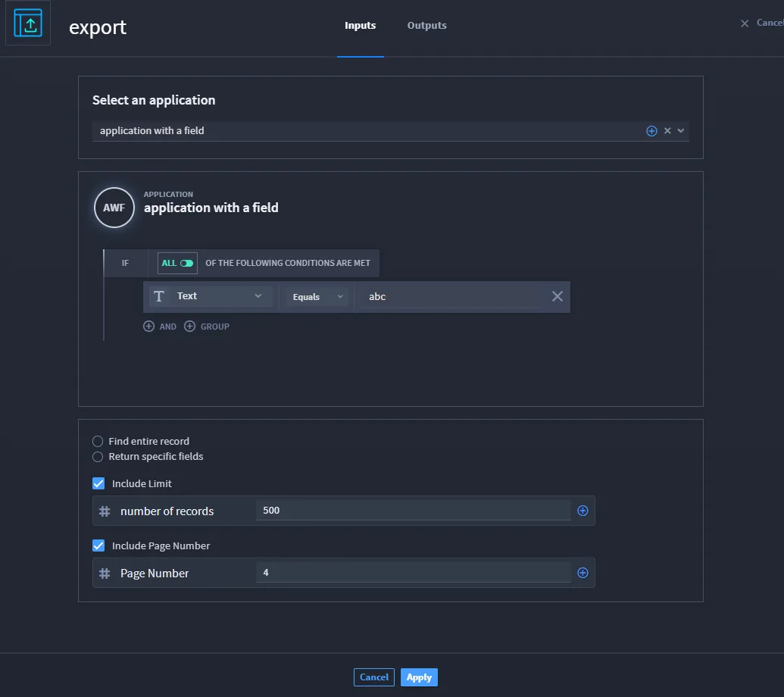Click the AWF application avatar

tap(114, 208)
